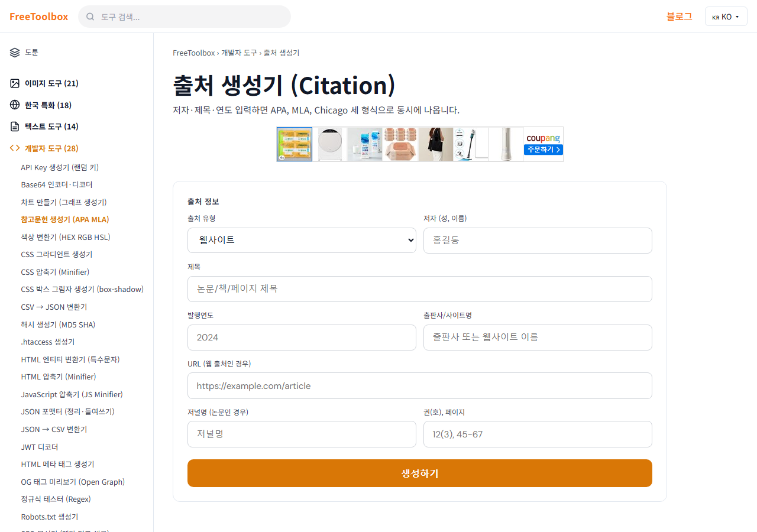Open OG 태그 미리보기 (Open Graph)
Viewport: 757px width, 532px height.
[x=73, y=482]
